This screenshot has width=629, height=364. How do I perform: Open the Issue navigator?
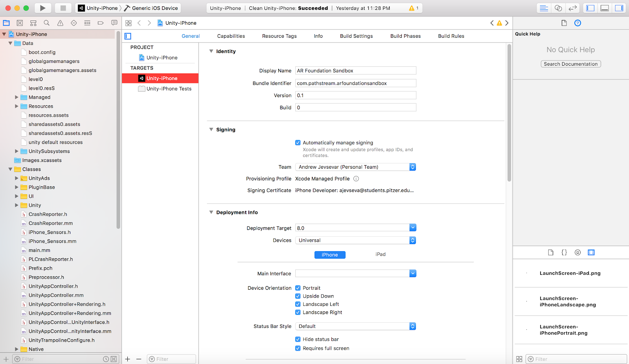60,23
